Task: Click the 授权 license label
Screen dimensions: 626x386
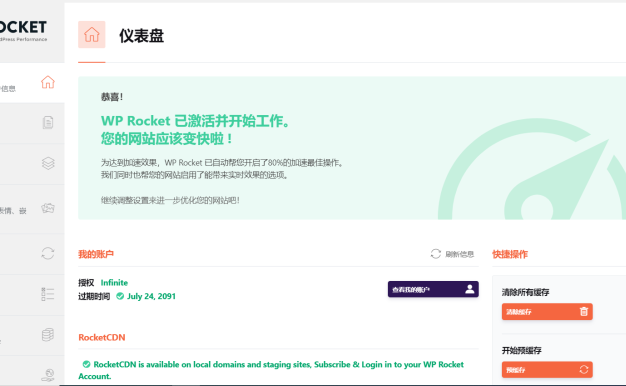Action: 86,283
